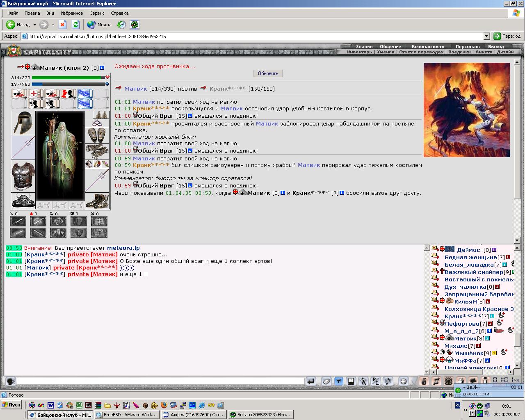Open Кранк***** in the player list
The height and width of the screenshot is (420, 525).
[x=463, y=316]
